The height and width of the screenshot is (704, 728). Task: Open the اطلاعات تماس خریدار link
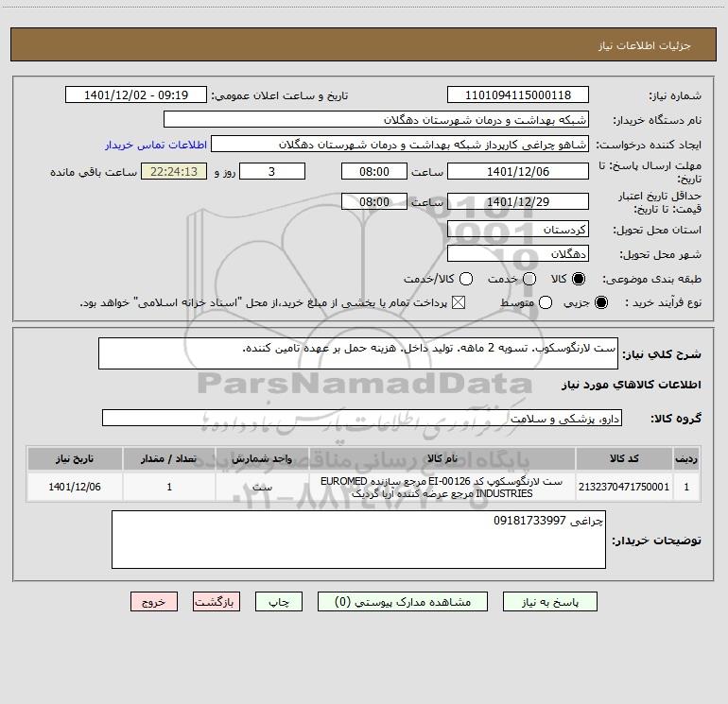tap(156, 145)
